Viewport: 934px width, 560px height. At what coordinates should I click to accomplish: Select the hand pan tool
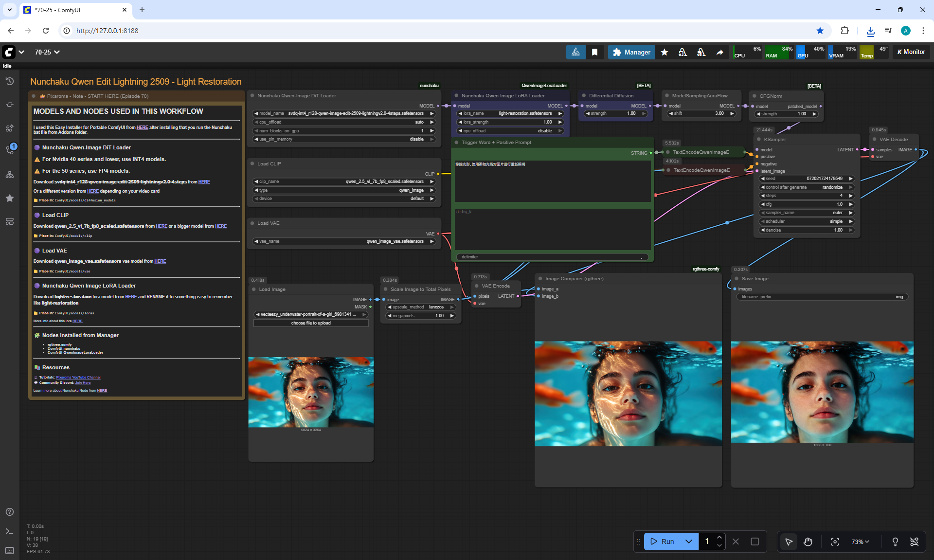pos(808,542)
